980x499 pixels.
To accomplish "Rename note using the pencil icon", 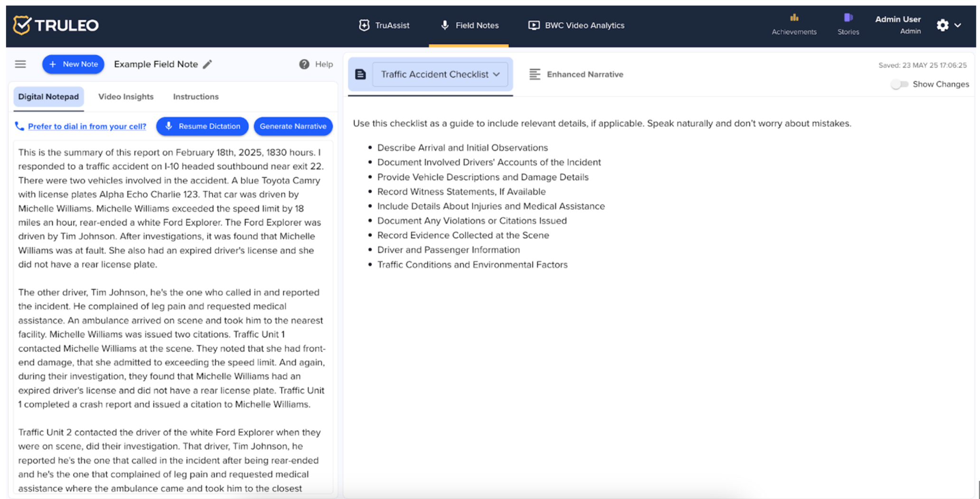I will [208, 64].
